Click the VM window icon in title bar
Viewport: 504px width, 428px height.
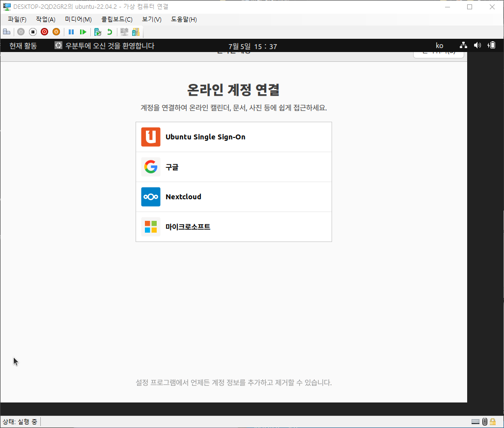(x=7, y=7)
